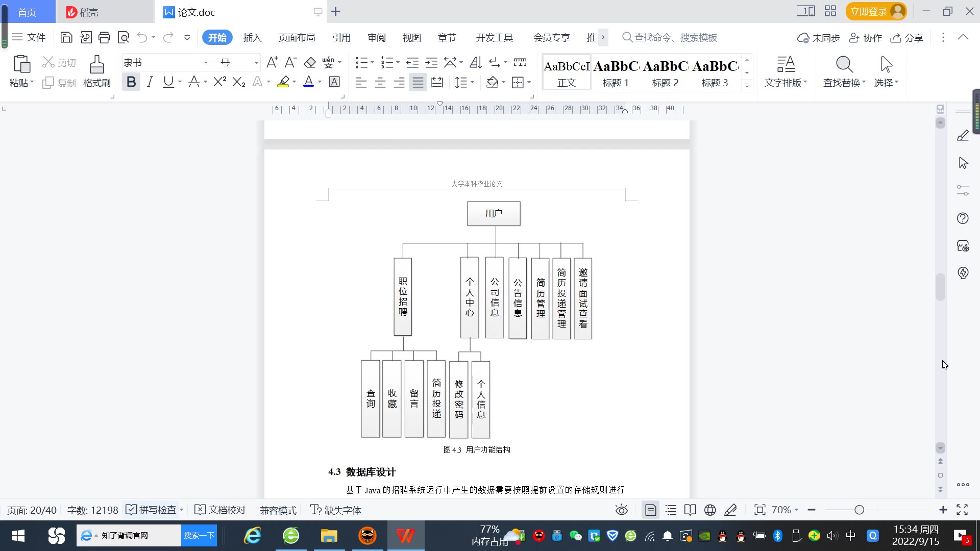Click distributed alignment icon
The width and height of the screenshot is (980, 551).
(437, 82)
